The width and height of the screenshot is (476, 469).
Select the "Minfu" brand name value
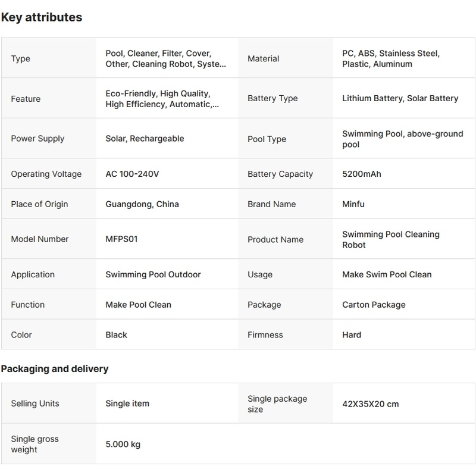(353, 204)
